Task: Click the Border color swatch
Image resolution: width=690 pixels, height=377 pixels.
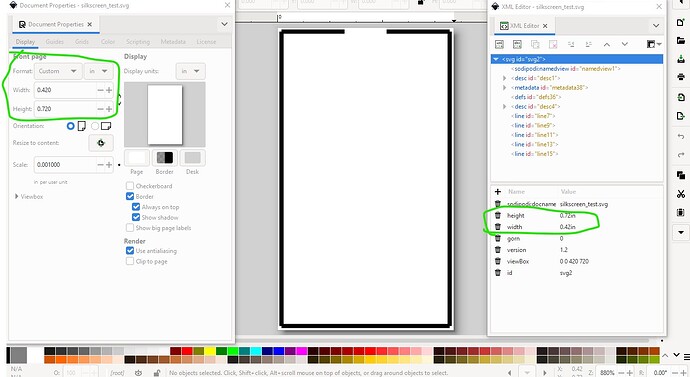Action: [x=165, y=158]
